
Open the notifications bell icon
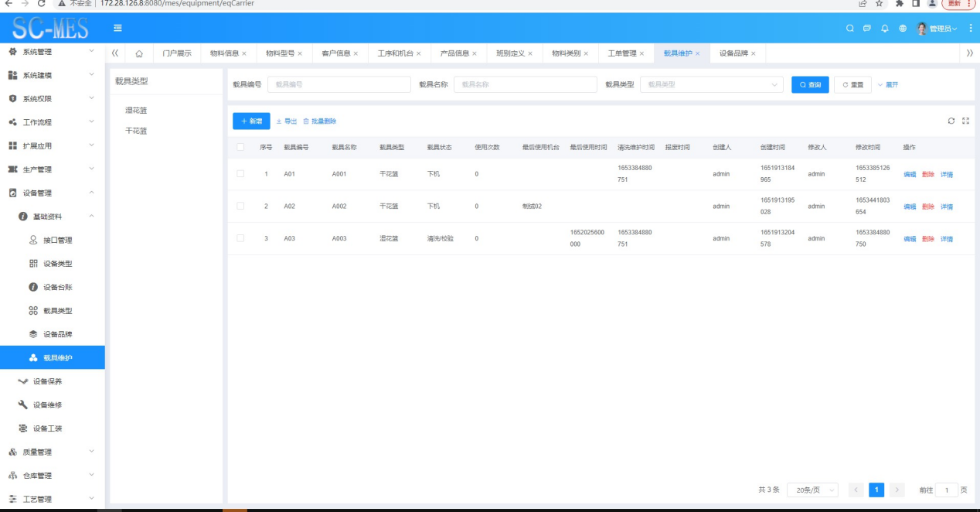885,29
